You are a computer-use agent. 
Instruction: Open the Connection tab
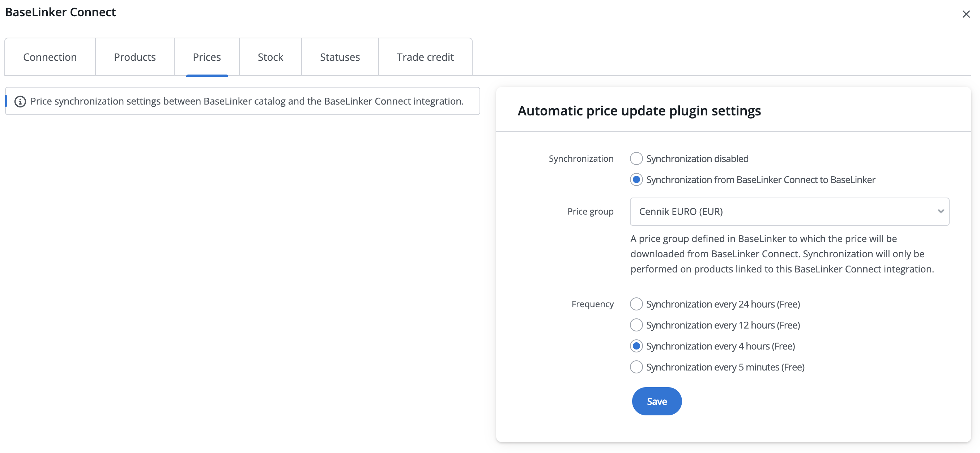click(50, 57)
